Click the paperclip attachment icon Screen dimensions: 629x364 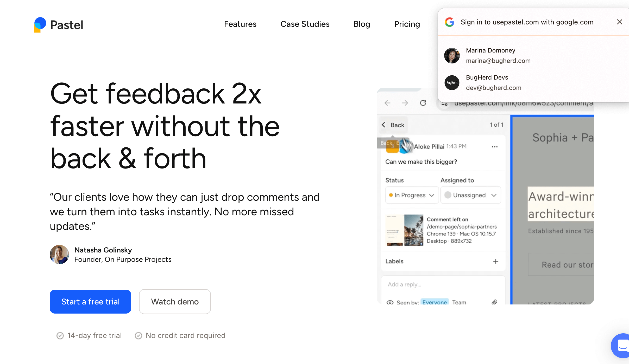pyautogui.click(x=494, y=302)
